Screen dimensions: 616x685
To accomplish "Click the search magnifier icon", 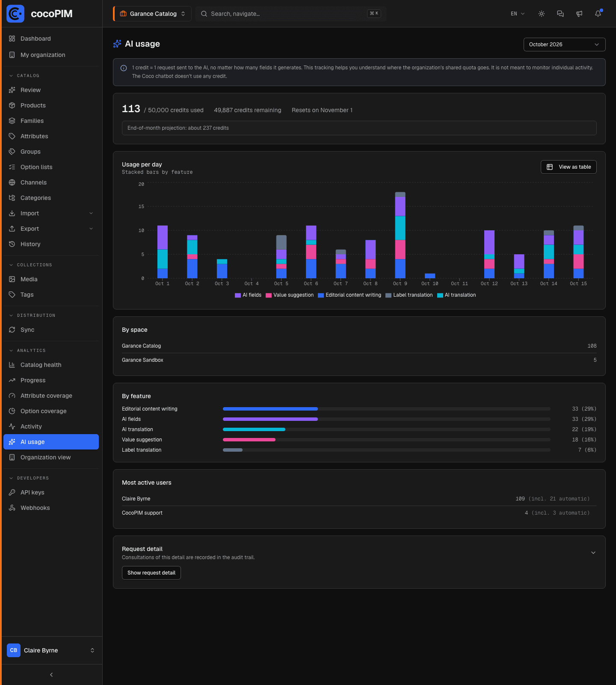I will (x=204, y=14).
